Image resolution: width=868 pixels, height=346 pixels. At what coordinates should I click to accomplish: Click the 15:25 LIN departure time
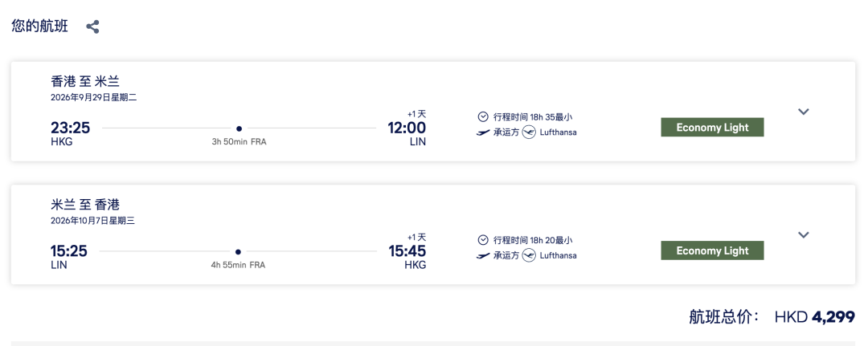coord(69,251)
